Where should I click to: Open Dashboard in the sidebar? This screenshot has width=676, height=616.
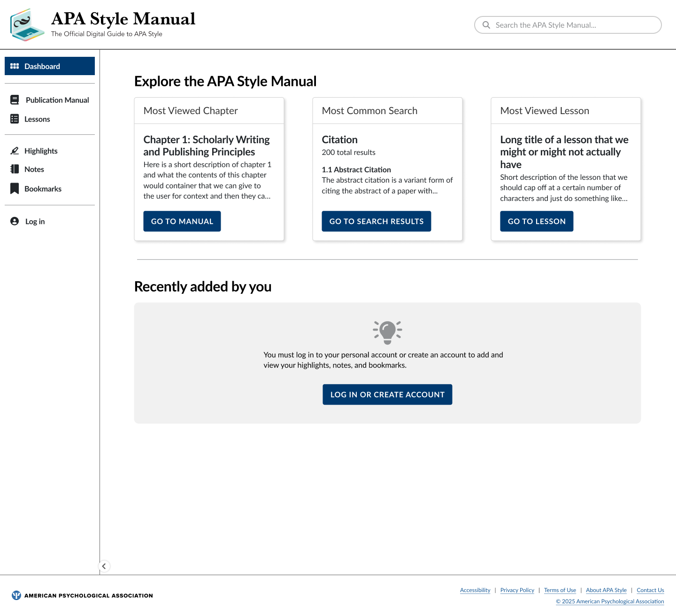pos(50,66)
